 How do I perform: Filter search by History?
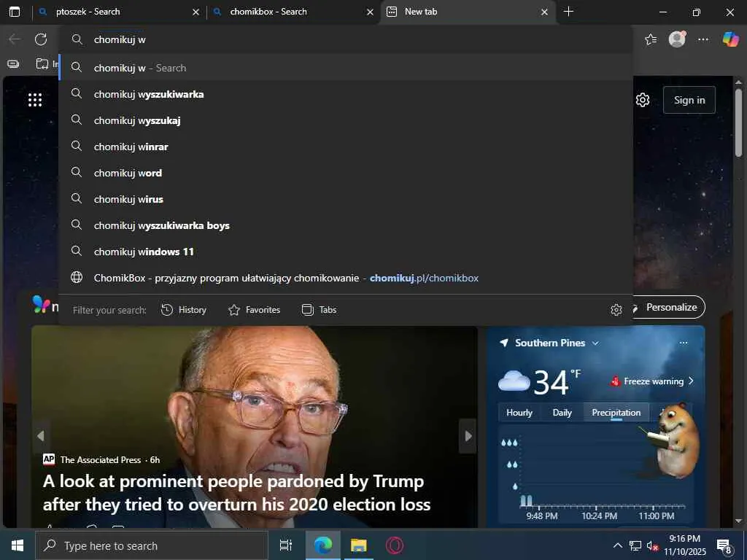click(184, 310)
